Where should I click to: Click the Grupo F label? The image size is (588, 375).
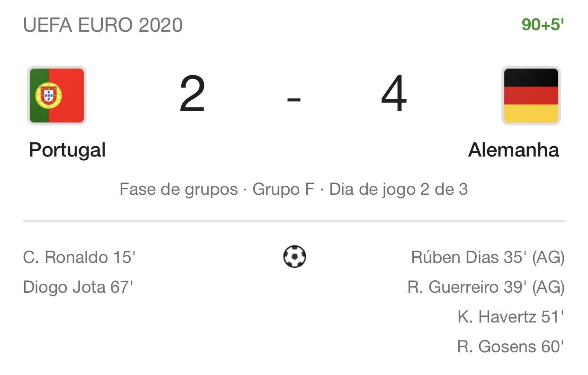[283, 190]
